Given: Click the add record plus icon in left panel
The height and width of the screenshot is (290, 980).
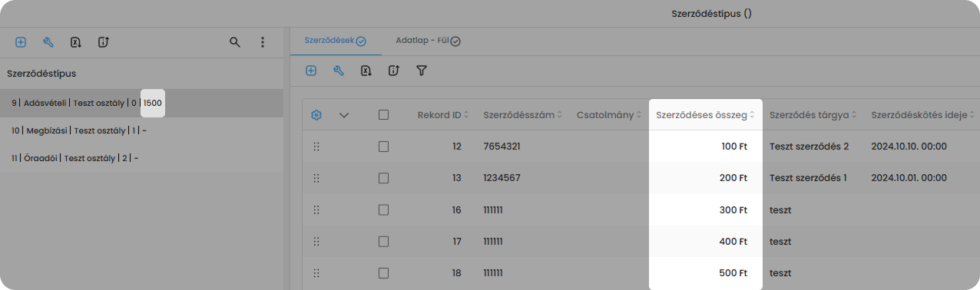Looking at the screenshot, I should tap(21, 42).
